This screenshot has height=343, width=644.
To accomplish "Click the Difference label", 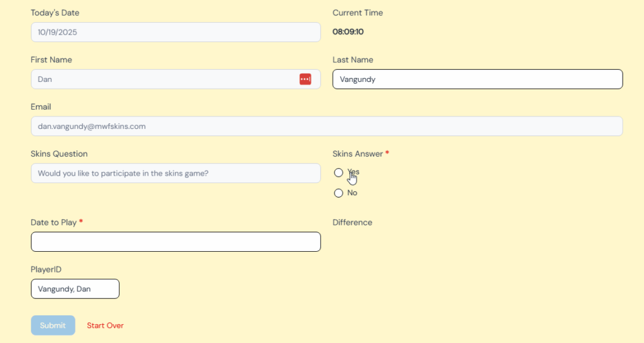I will pos(352,222).
